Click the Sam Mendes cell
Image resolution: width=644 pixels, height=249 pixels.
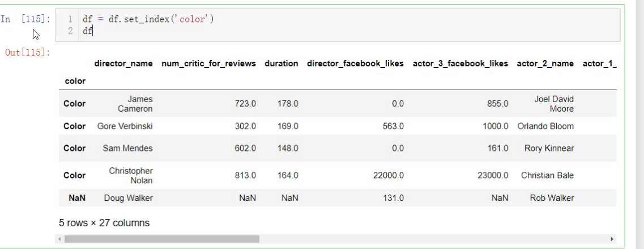point(128,148)
